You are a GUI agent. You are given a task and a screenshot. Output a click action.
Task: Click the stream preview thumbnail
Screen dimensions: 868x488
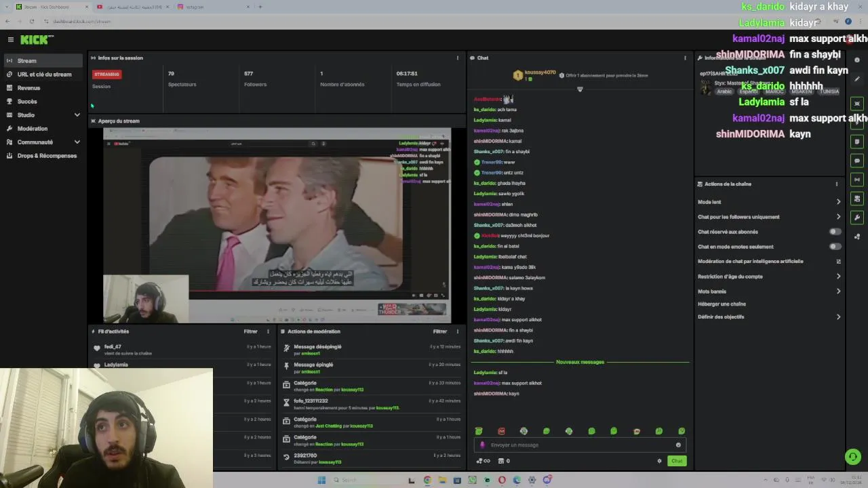pos(276,225)
